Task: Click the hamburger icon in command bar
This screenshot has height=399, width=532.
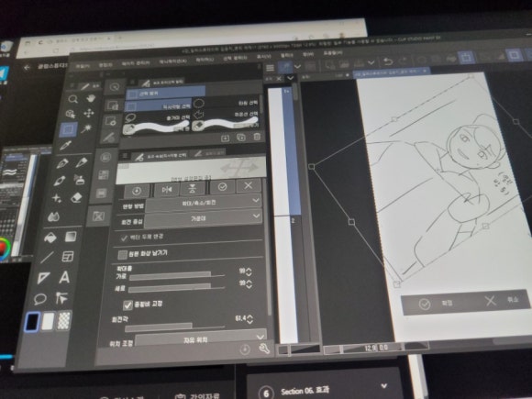Action: click(270, 68)
